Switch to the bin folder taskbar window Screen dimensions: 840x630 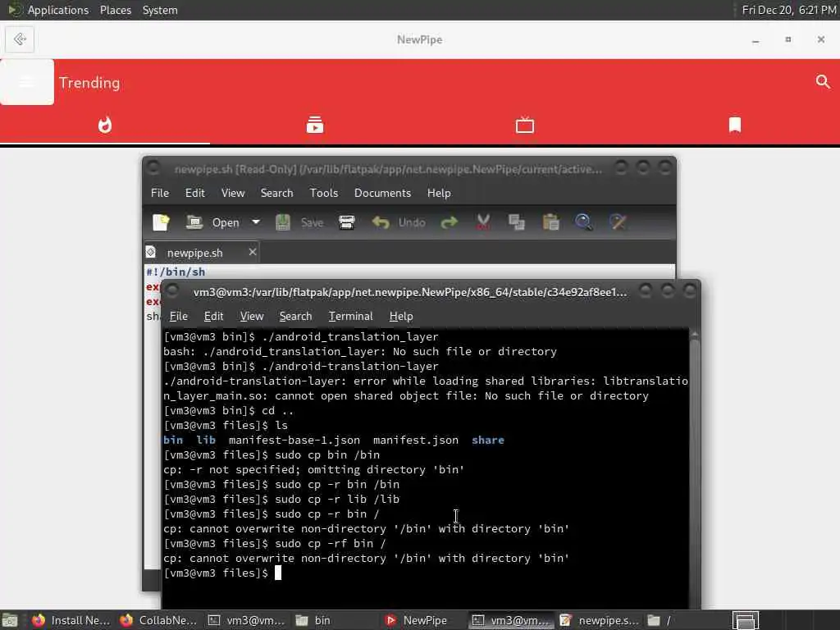click(335, 620)
